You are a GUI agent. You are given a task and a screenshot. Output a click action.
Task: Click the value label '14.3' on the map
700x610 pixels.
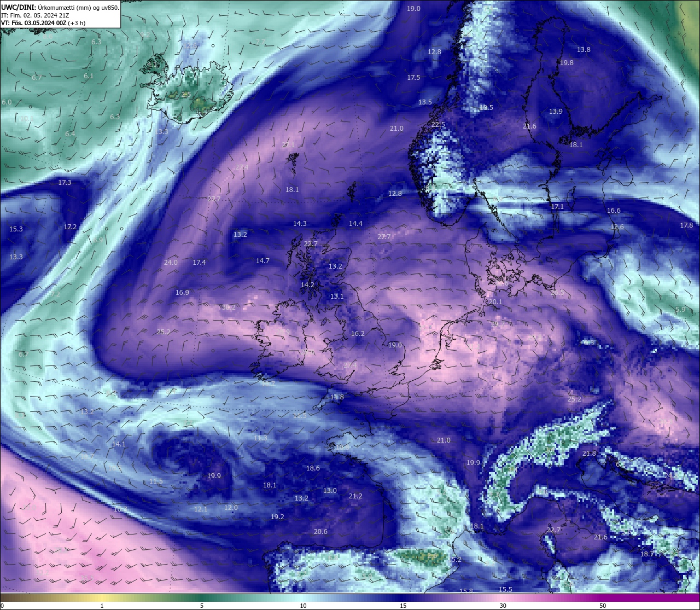[300, 224]
